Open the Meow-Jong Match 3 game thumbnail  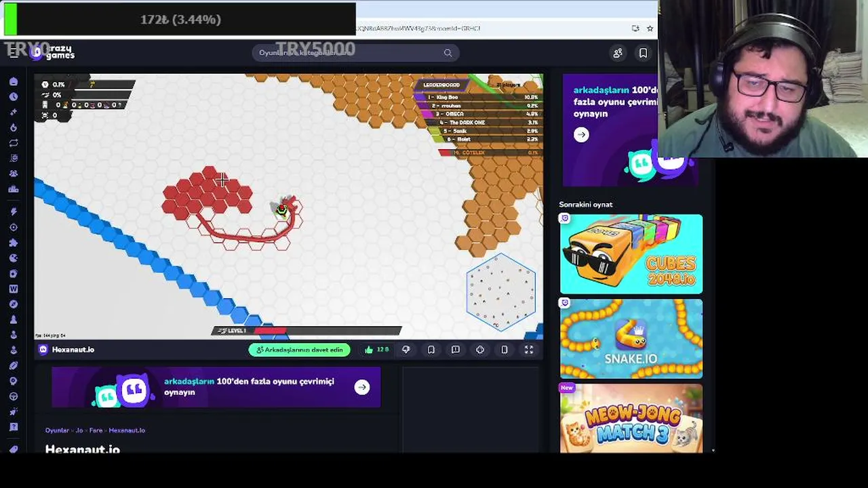[631, 418]
